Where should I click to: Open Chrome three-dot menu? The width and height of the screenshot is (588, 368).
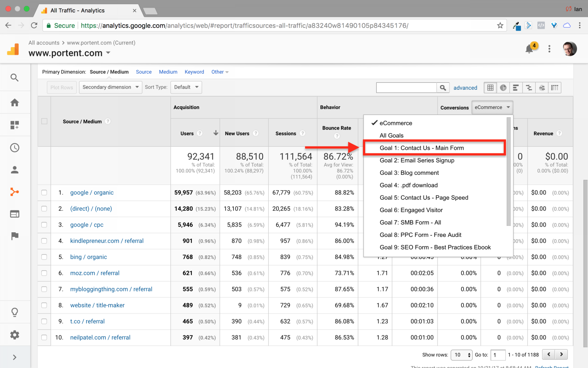[580, 25]
